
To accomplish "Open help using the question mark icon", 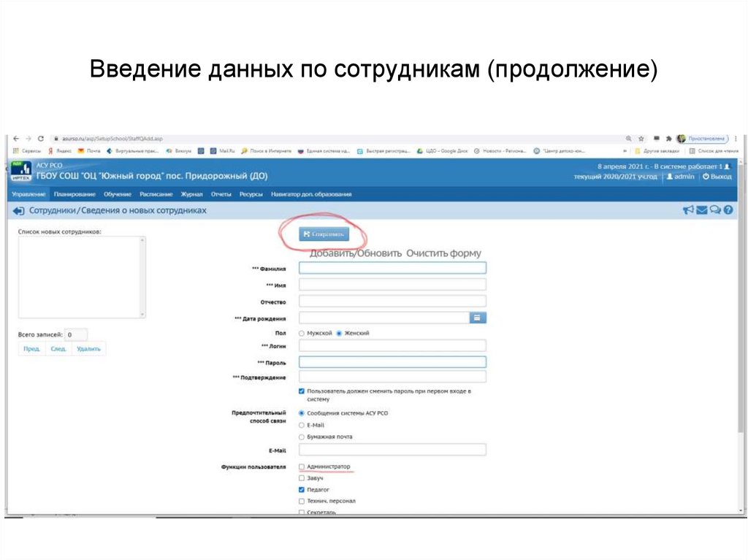I will click(x=728, y=210).
